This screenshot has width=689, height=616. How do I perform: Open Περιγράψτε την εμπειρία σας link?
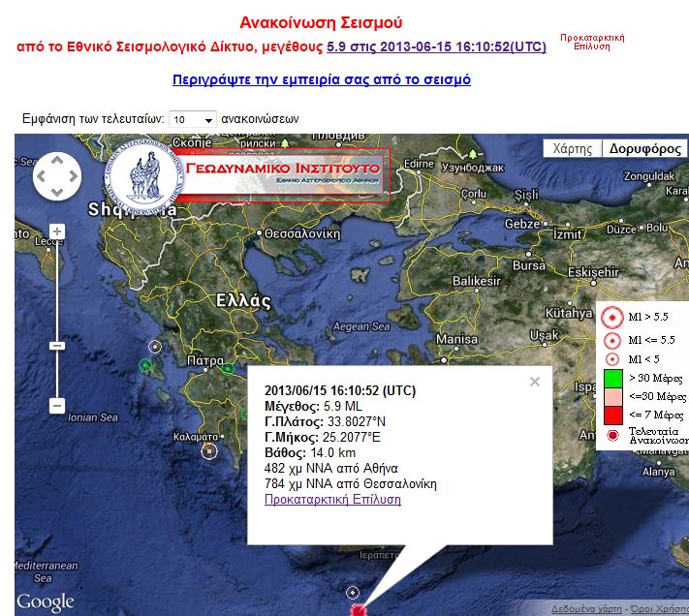click(322, 79)
